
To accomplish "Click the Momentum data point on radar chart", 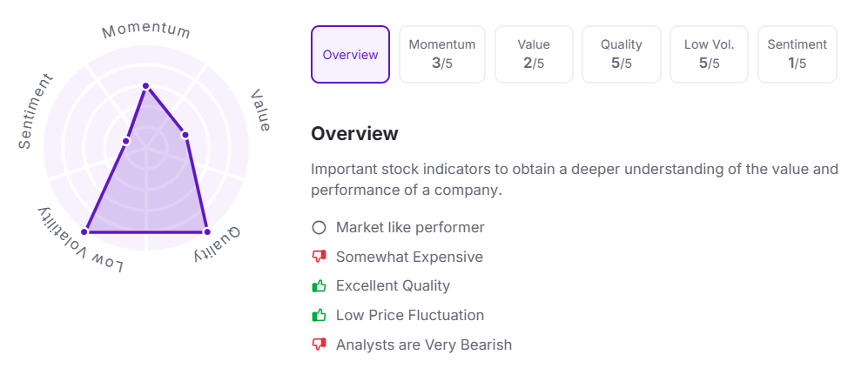I will pos(146,85).
